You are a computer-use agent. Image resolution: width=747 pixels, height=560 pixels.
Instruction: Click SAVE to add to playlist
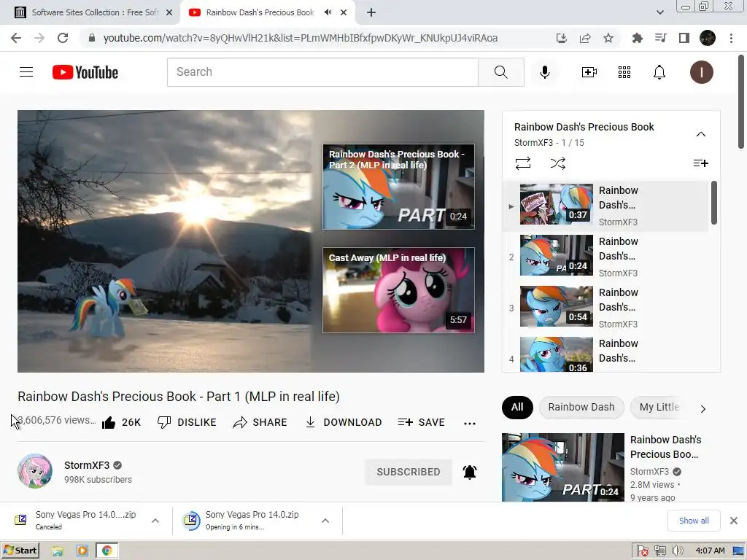tap(421, 422)
